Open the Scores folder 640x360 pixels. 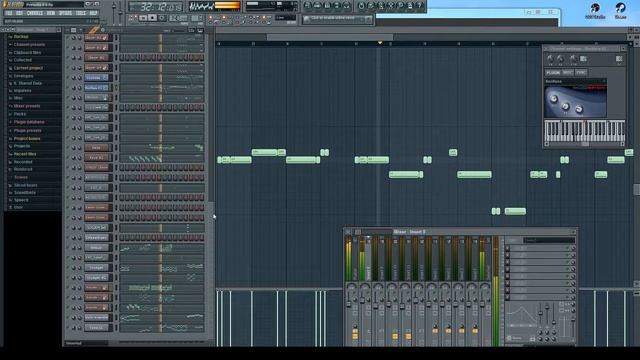tap(20, 177)
